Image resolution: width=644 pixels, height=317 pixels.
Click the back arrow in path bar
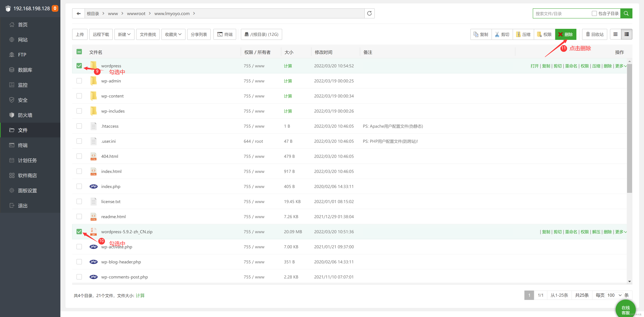click(79, 13)
